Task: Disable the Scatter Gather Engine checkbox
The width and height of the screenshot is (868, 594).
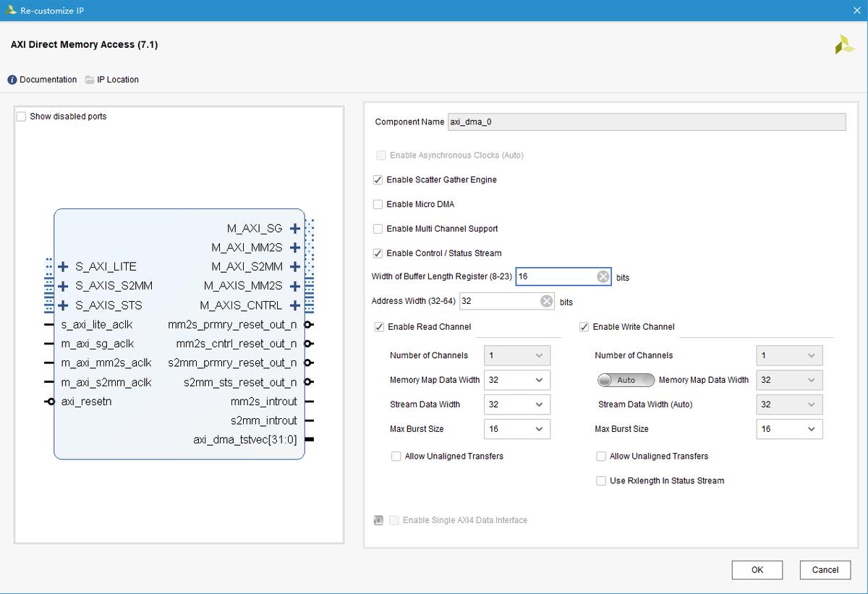Action: pos(378,180)
